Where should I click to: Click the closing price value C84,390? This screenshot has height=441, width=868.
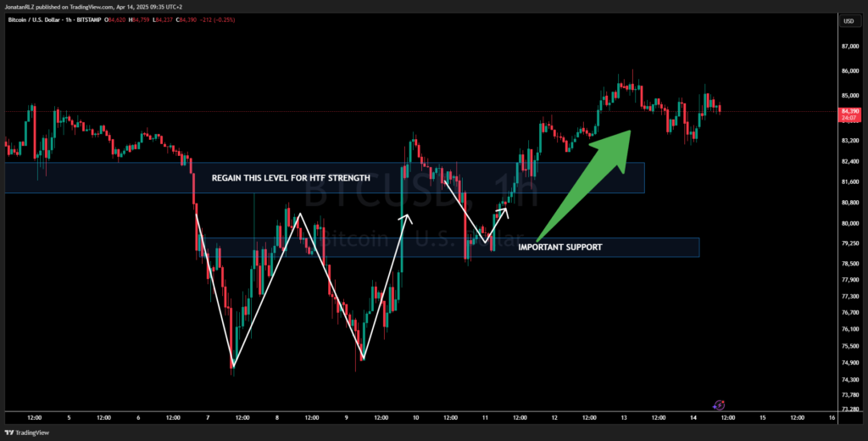click(x=188, y=20)
